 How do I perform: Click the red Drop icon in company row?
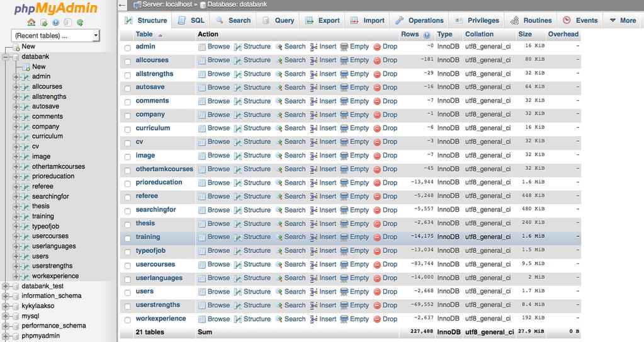pyautogui.click(x=377, y=115)
